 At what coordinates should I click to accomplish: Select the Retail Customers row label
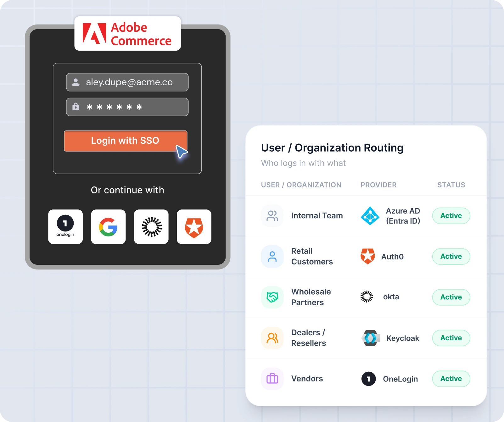pos(312,256)
